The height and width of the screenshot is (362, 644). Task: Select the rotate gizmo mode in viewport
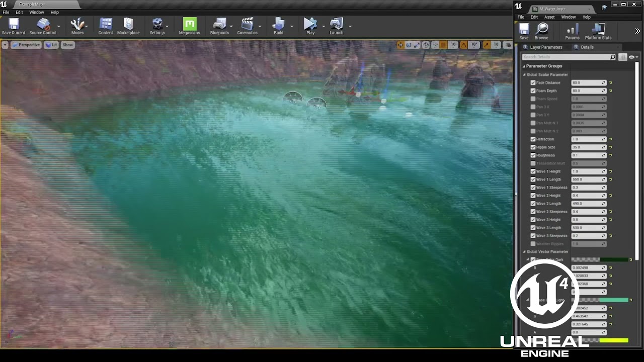[409, 45]
